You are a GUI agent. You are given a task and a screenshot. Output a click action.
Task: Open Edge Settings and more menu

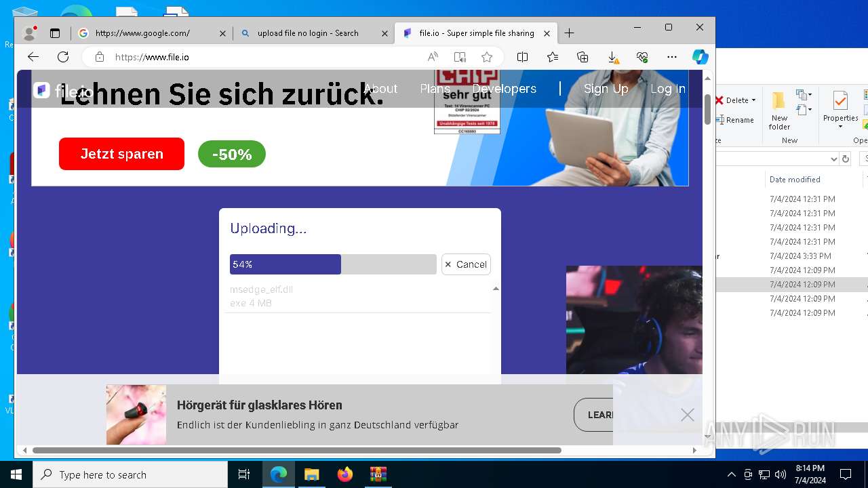point(672,57)
